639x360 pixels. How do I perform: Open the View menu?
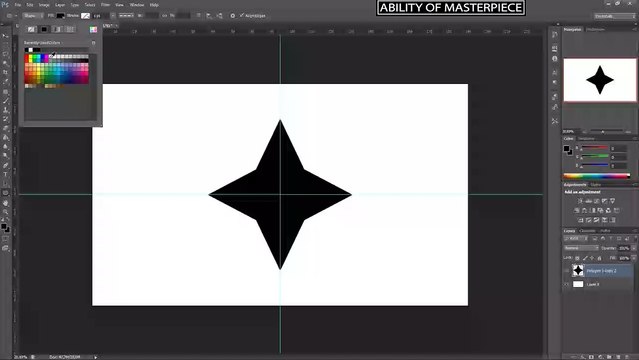click(119, 5)
